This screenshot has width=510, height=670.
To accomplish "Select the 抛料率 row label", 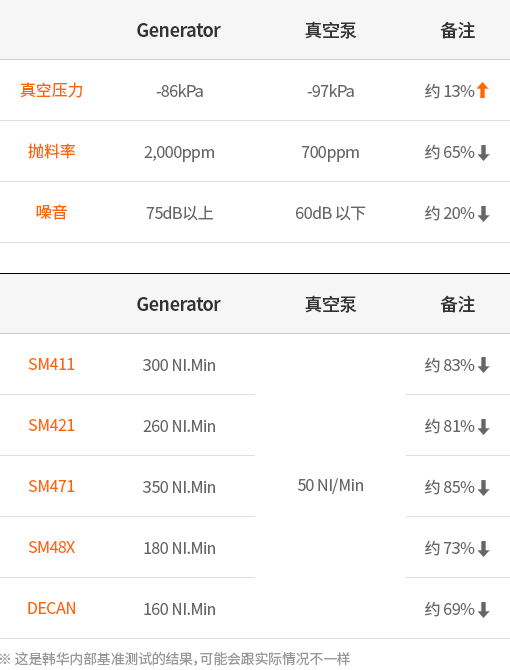I will (52, 151).
